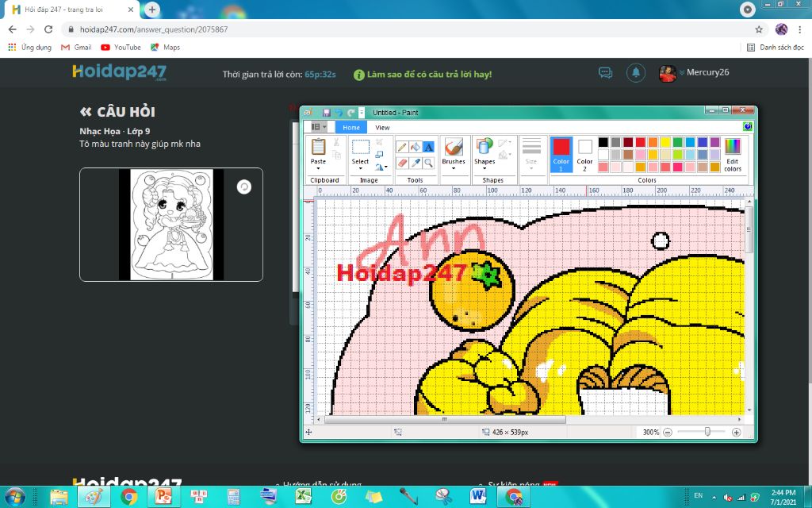Reload the page in Chrome
The image size is (812, 508).
pos(48,29)
